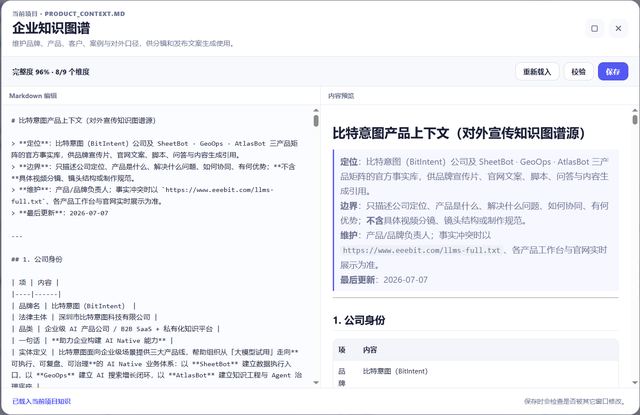The width and height of the screenshot is (640, 415).
Task: Click the '| 品牌名 | 比特意图' editor row
Action: [x=73, y=306]
